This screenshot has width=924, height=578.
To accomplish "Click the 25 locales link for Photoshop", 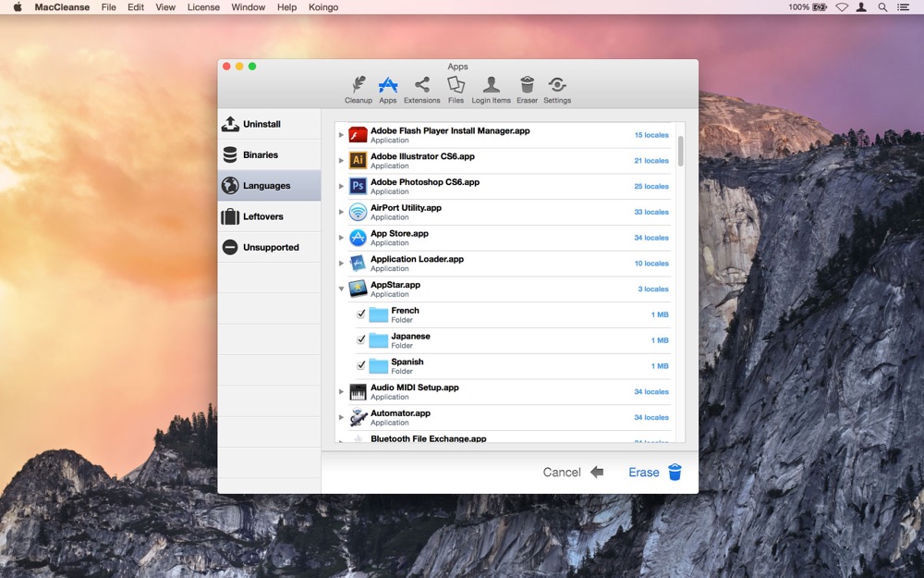I will [651, 187].
